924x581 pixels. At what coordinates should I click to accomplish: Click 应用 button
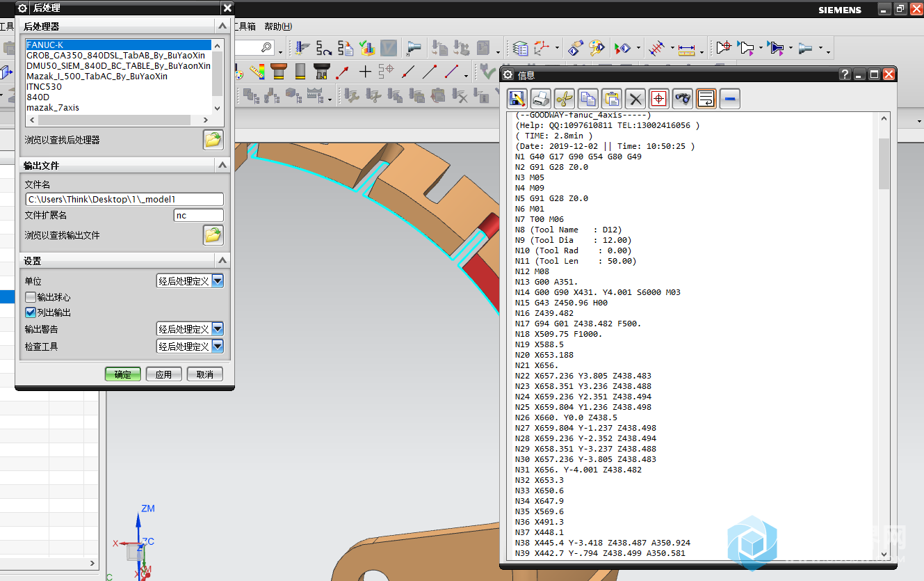(x=163, y=374)
